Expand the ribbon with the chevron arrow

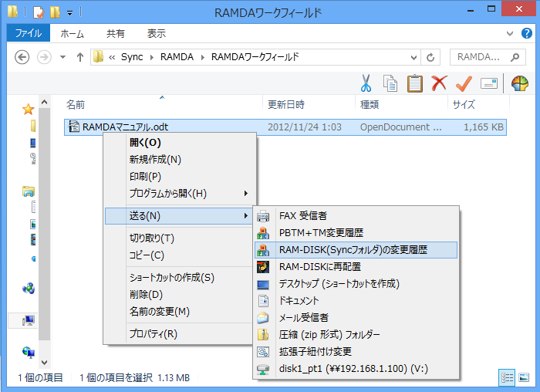(509, 34)
